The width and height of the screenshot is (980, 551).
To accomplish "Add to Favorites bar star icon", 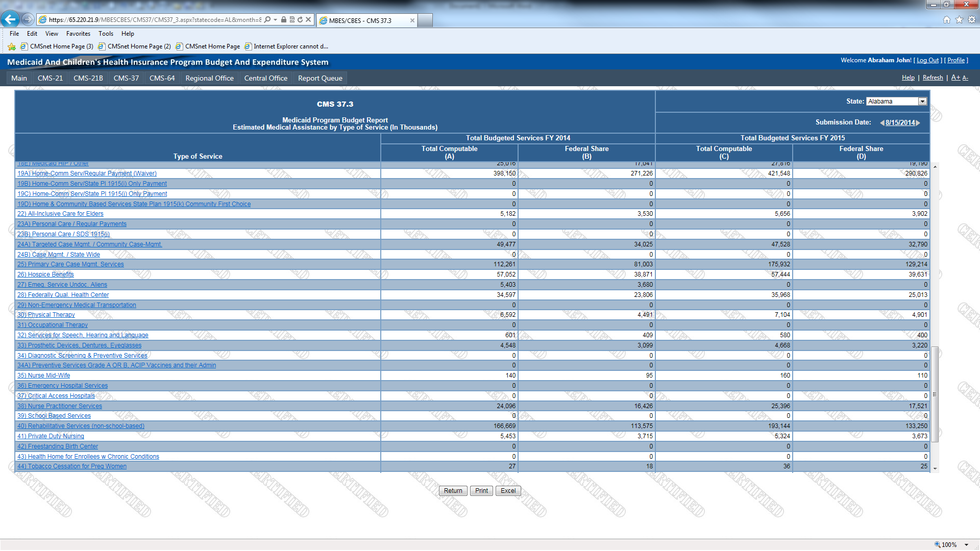I will [x=12, y=46].
